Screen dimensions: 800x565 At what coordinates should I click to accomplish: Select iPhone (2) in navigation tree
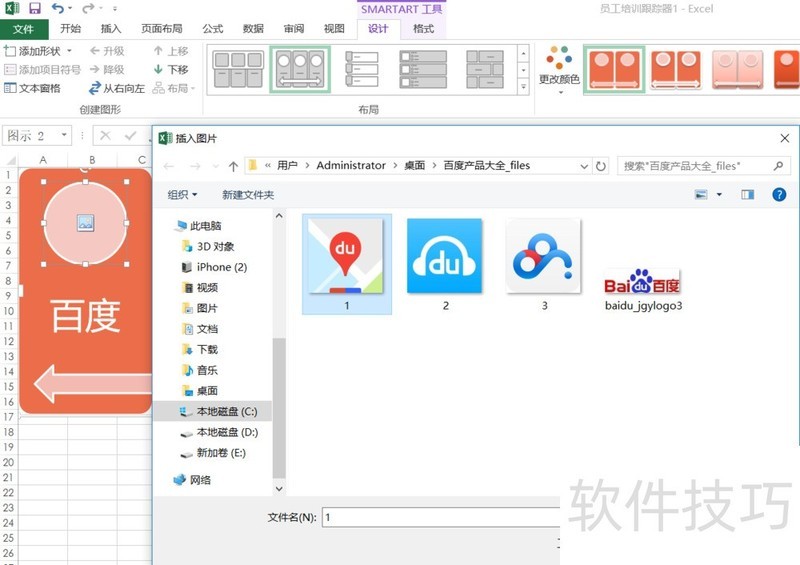215,267
